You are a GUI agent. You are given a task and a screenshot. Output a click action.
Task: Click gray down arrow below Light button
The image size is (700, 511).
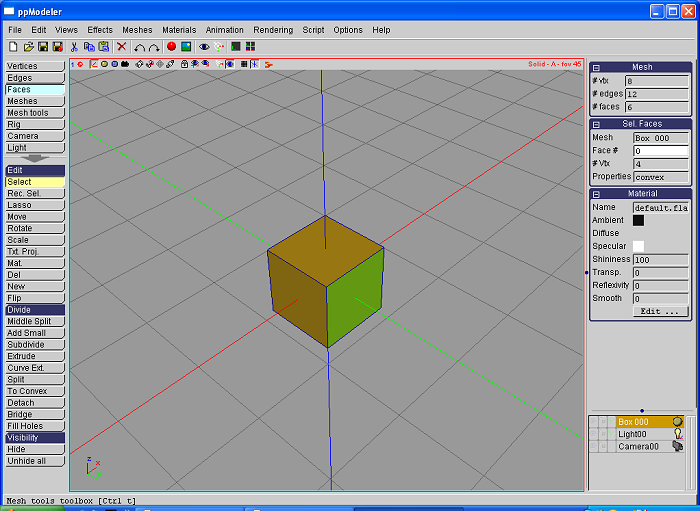35,158
